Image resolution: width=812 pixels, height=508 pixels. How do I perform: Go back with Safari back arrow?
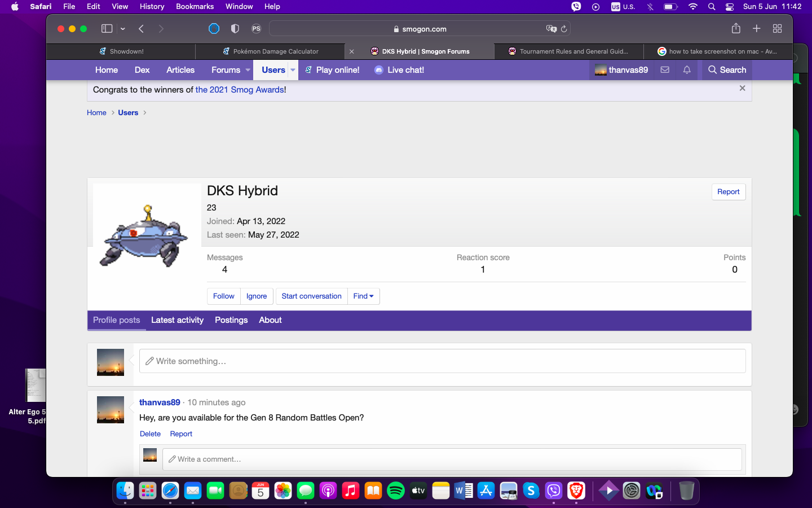point(141,29)
